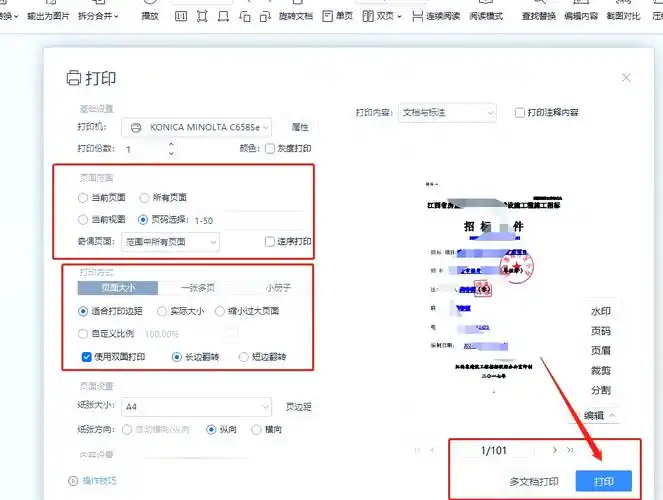Screen dimensions: 663x500
Task: Open the 纸张大小 A4 dropdown
Action: pyautogui.click(x=197, y=407)
